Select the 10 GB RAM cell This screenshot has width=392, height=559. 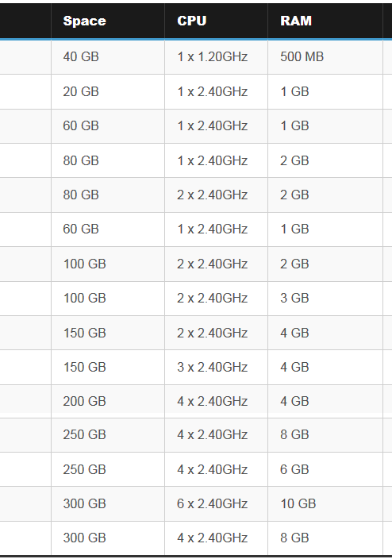pos(325,503)
